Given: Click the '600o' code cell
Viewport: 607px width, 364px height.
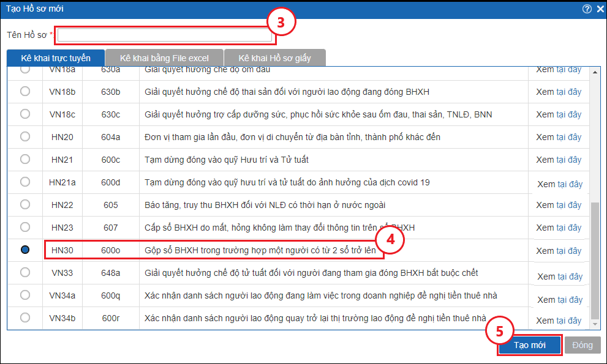Looking at the screenshot, I should [x=111, y=251].
